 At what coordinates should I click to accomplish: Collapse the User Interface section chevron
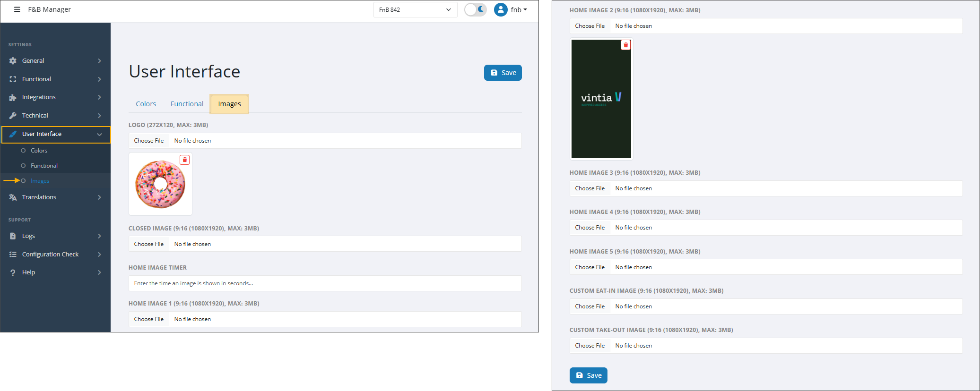[x=99, y=135]
